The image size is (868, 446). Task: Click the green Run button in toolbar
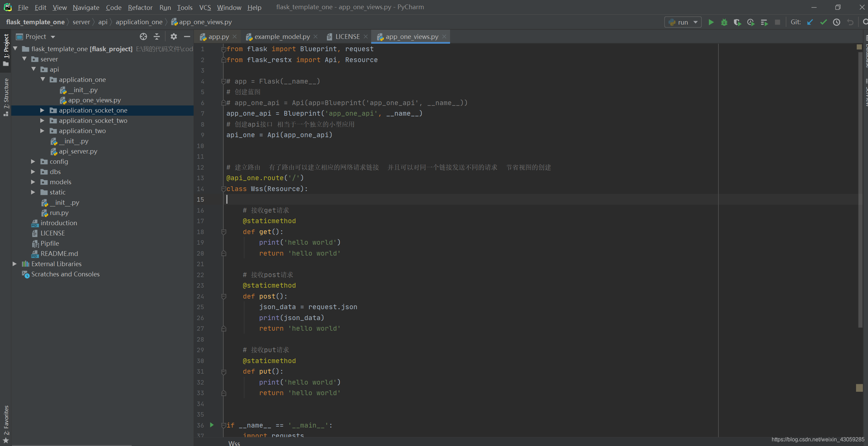(x=711, y=22)
